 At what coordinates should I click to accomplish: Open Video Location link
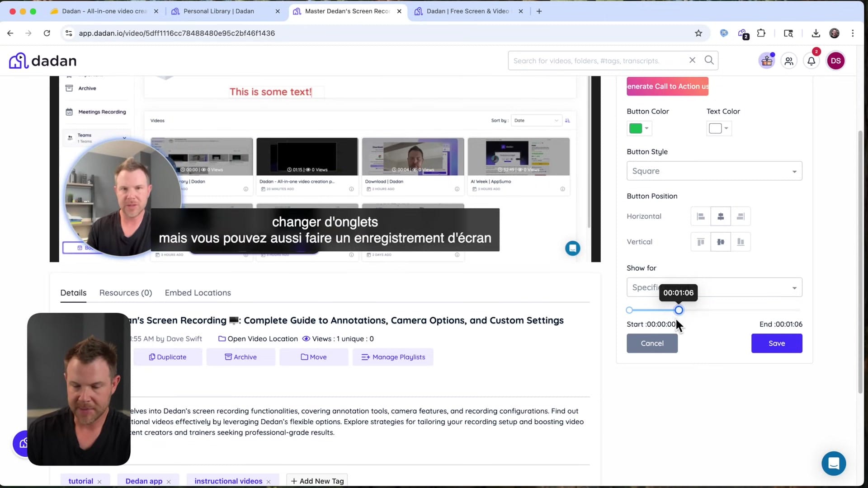[258, 339]
